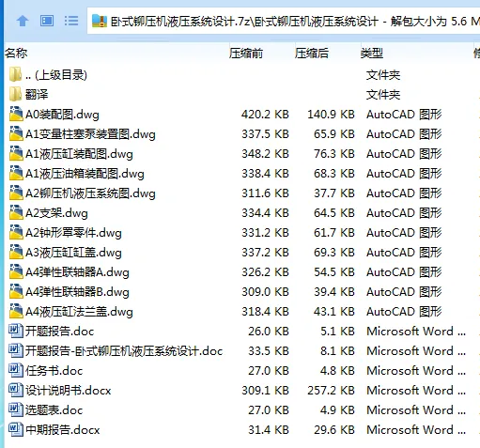This screenshot has width=480, height=448.
Task: Select A1变量柱塞泵装置图.dwg file icon
Action: (x=16, y=133)
